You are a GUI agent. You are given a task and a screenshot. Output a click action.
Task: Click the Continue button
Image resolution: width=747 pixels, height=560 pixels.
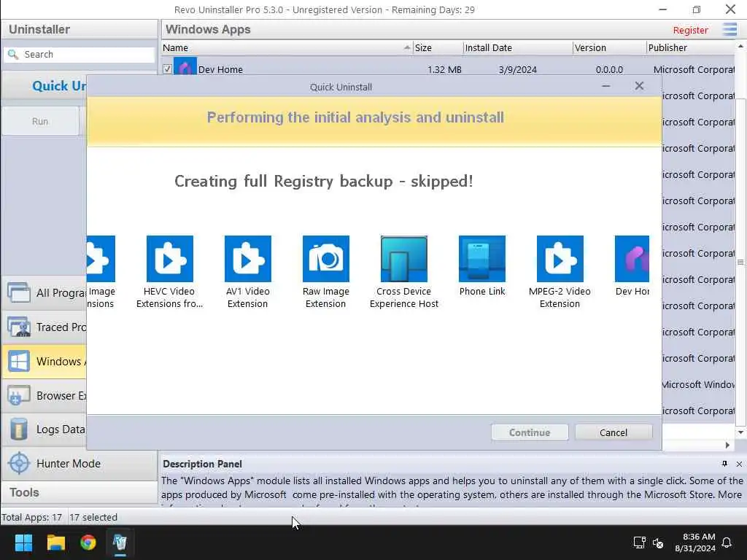click(x=530, y=432)
